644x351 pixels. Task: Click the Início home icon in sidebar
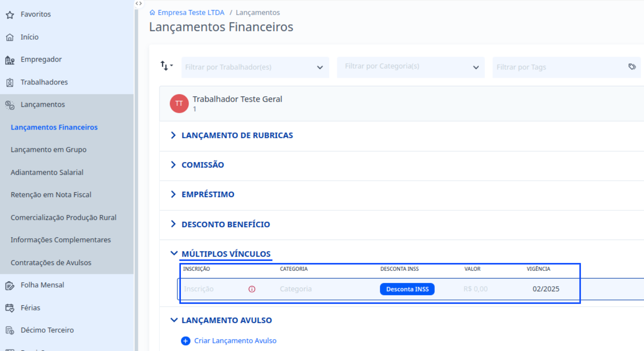click(x=10, y=37)
